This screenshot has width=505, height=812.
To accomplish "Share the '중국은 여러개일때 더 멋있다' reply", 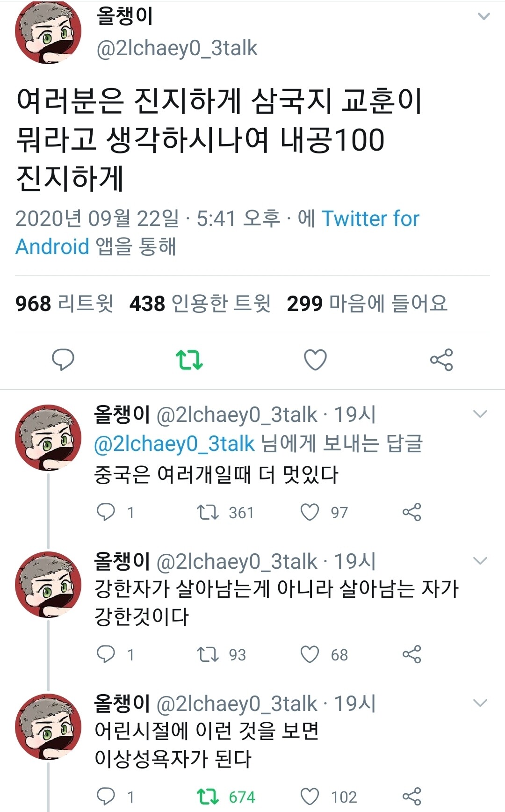I will click(411, 512).
